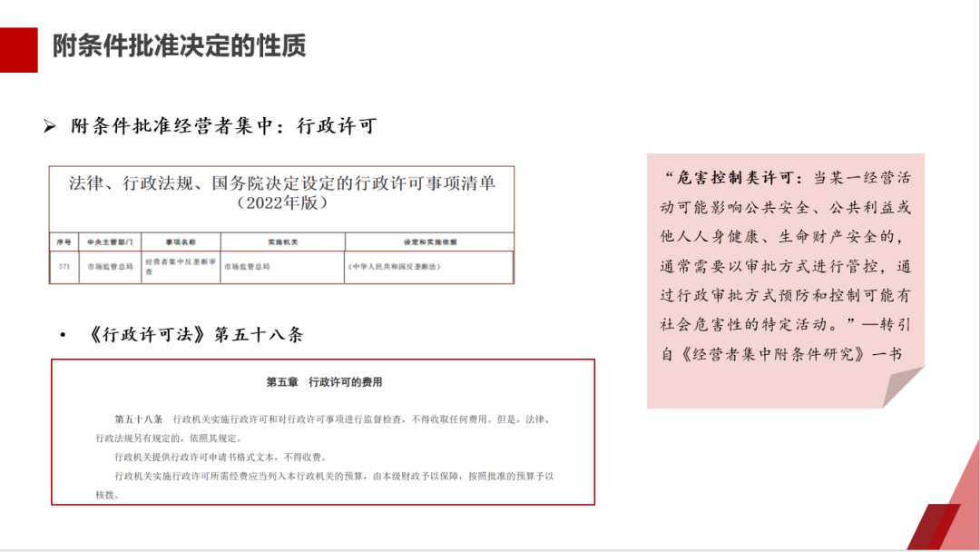Click the round bullet before 《行政许可法》第五十八条
Image resolution: width=980 pixels, height=552 pixels.
(x=63, y=336)
